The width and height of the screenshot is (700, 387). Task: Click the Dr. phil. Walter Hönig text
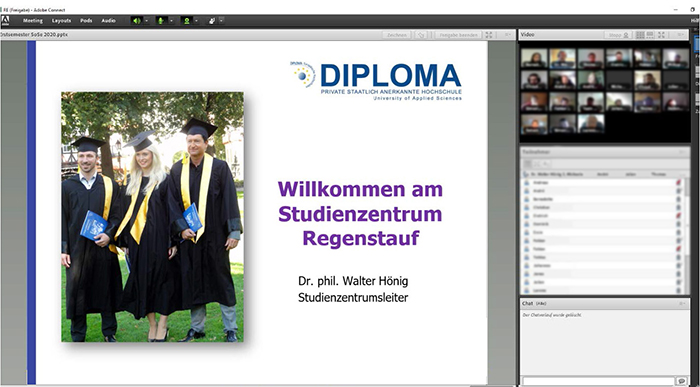coord(353,281)
